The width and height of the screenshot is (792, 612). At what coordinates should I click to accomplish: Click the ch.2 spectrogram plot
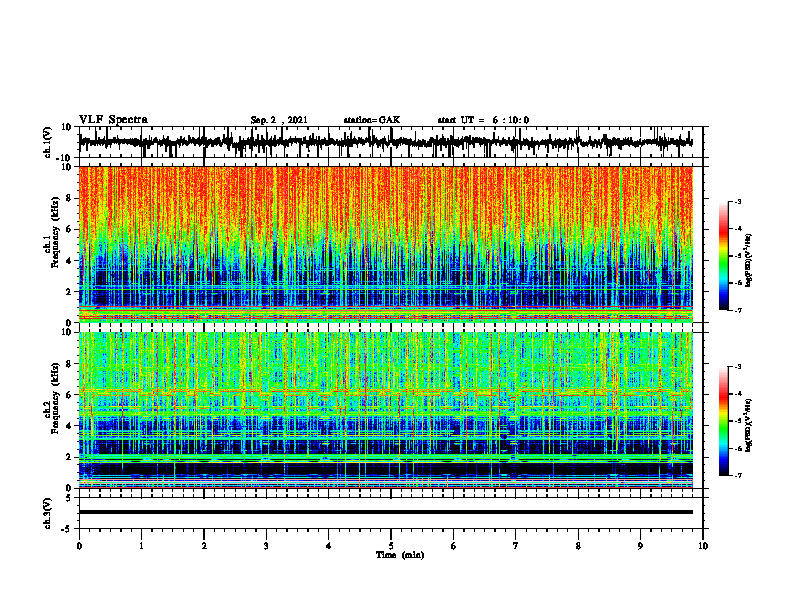click(386, 410)
